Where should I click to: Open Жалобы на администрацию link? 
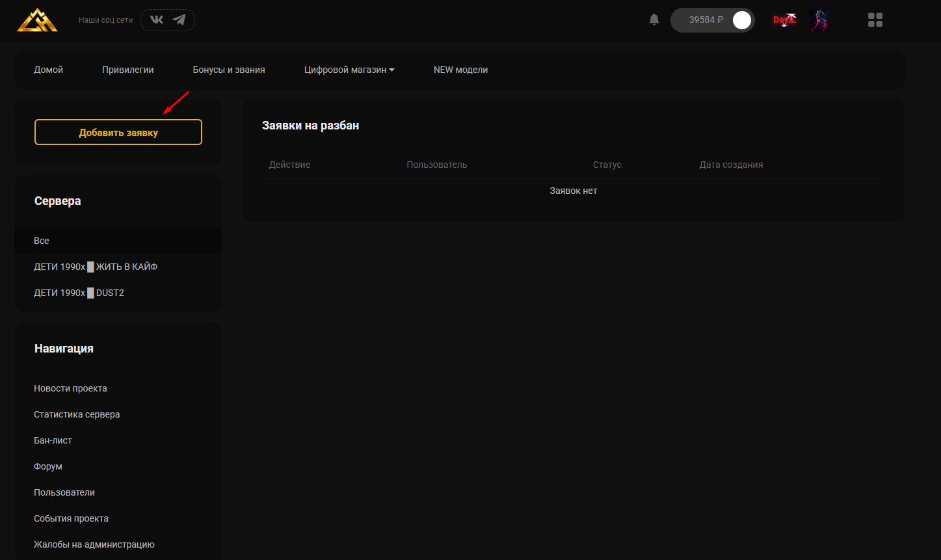94,544
